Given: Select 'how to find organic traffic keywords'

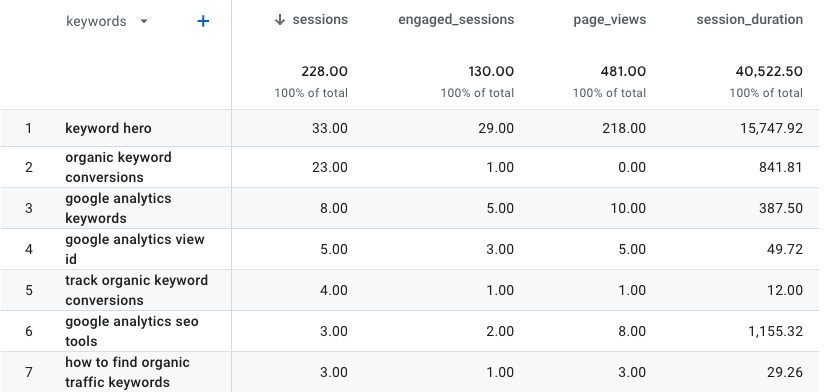Looking at the screenshot, I should pyautogui.click(x=127, y=372).
